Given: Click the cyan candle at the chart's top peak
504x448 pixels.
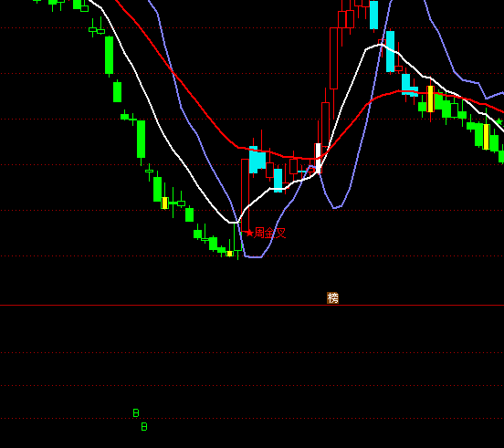Looking at the screenshot, I should (x=373, y=16).
